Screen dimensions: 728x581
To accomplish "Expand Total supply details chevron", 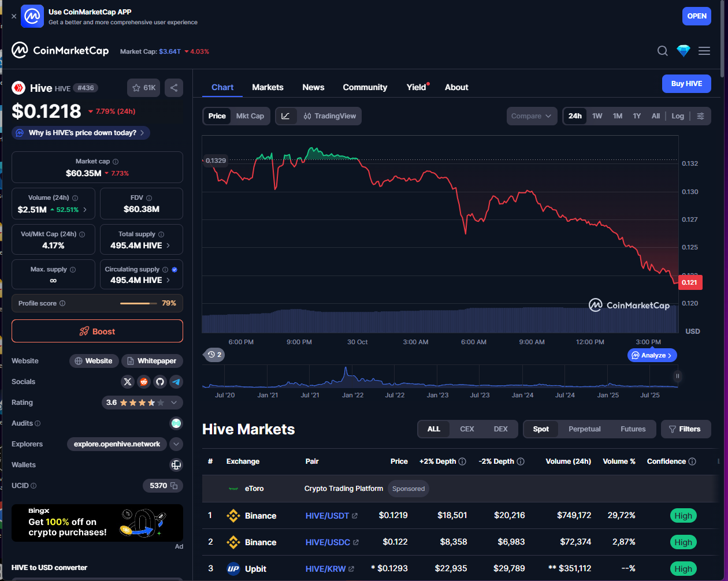I will click(168, 245).
